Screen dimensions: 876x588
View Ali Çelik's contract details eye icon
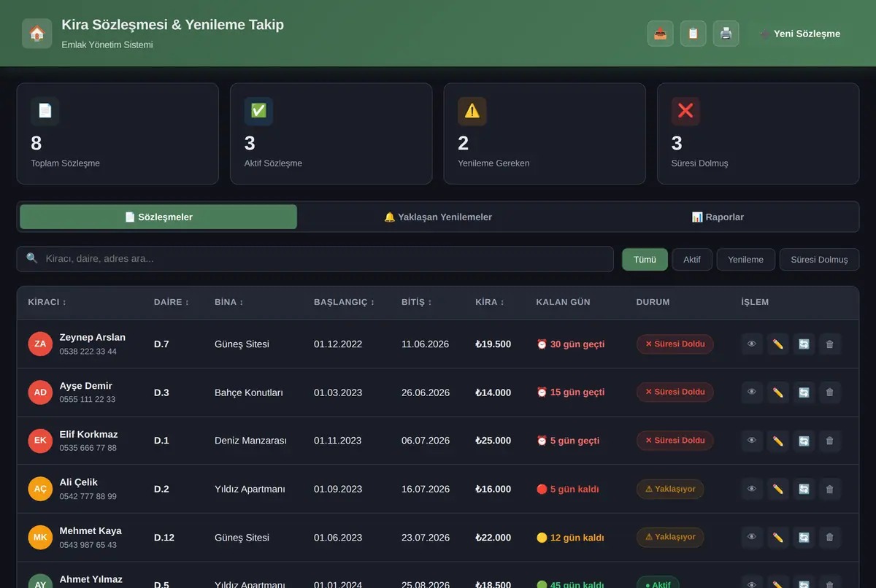(752, 489)
